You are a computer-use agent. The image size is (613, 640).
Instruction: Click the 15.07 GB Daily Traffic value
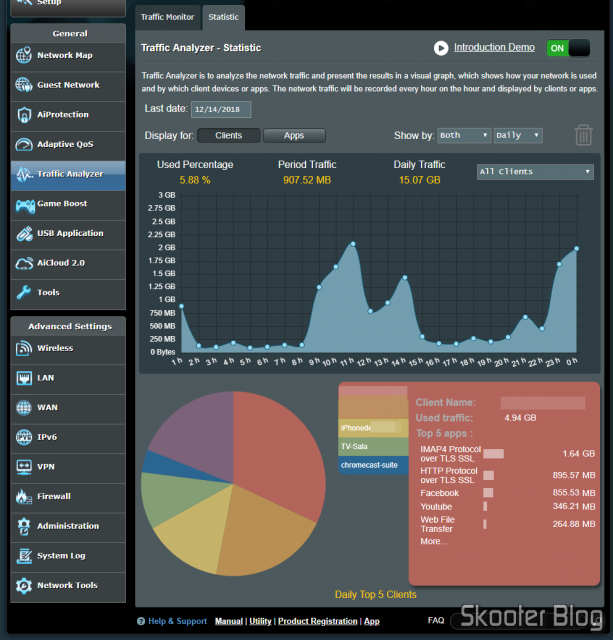tap(420, 180)
